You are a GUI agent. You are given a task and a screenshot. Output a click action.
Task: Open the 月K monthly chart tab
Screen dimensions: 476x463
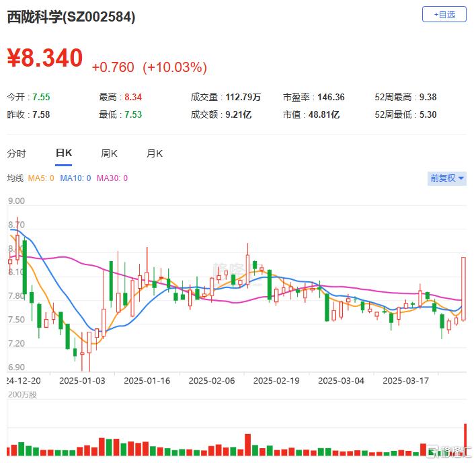pos(155,153)
